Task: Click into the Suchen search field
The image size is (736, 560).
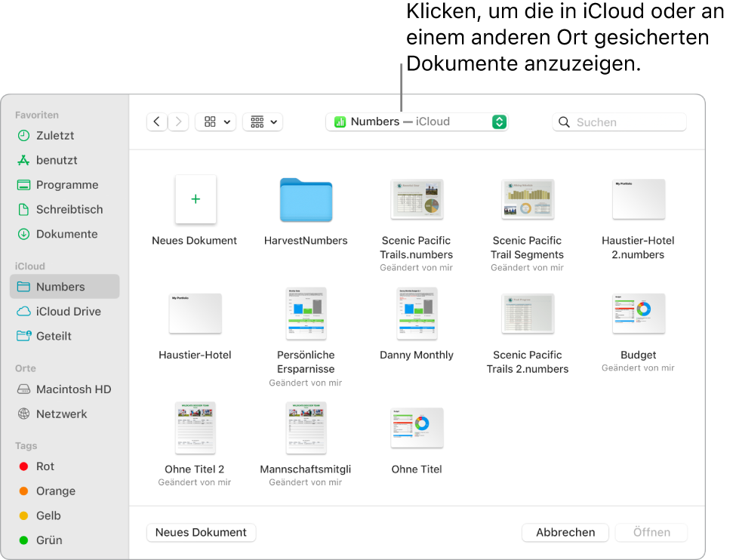Action: (619, 122)
